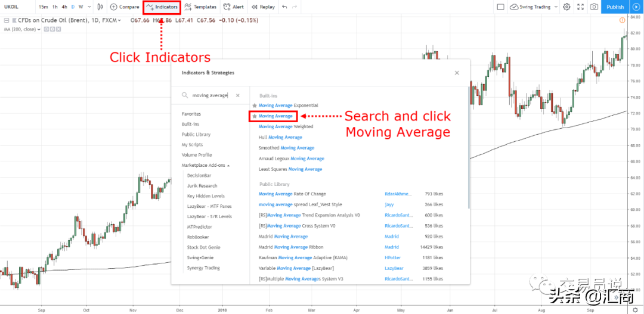This screenshot has height=314, width=644.
Task: Open Public Library category
Action: point(196,134)
